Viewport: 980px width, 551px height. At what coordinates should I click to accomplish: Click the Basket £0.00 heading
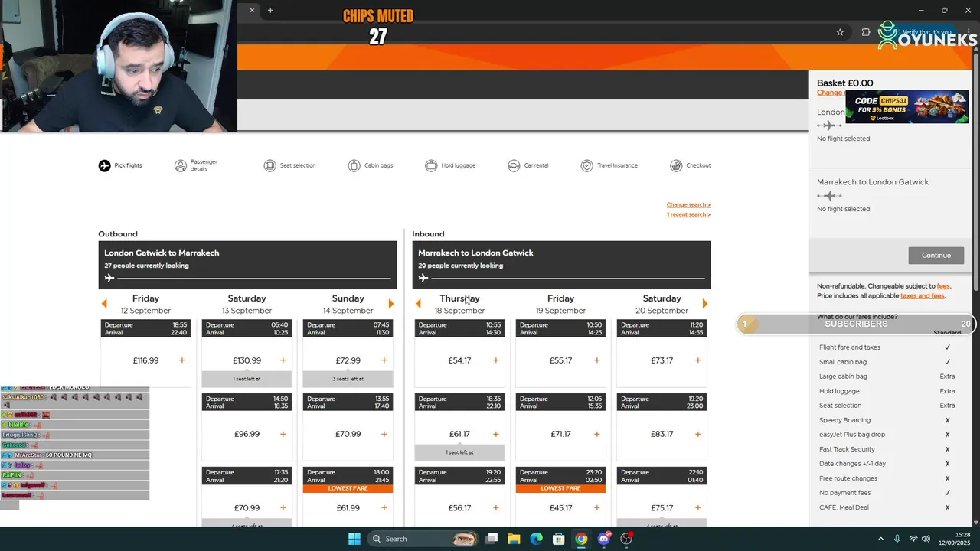click(x=844, y=83)
